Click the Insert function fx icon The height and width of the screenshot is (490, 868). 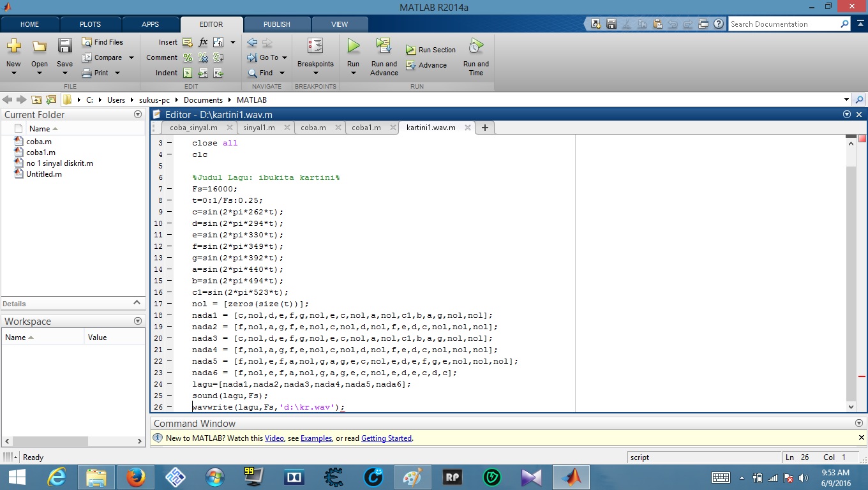(x=202, y=41)
